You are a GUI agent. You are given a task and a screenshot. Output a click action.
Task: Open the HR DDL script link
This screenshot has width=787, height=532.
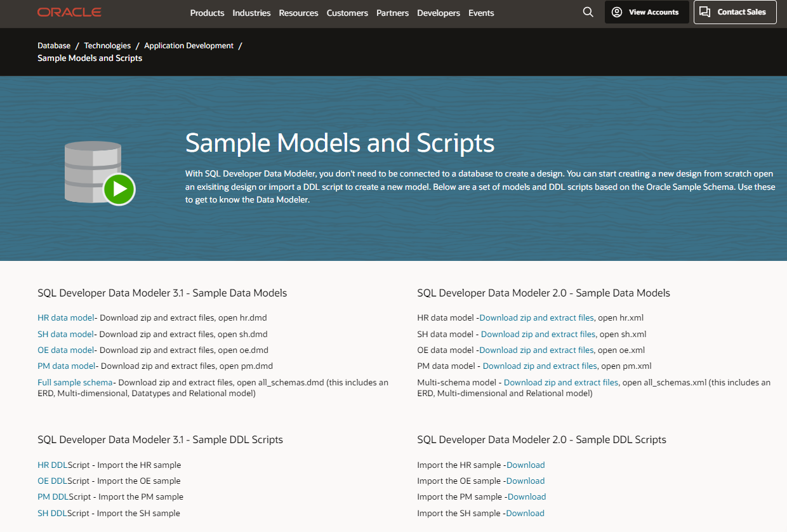coord(52,465)
